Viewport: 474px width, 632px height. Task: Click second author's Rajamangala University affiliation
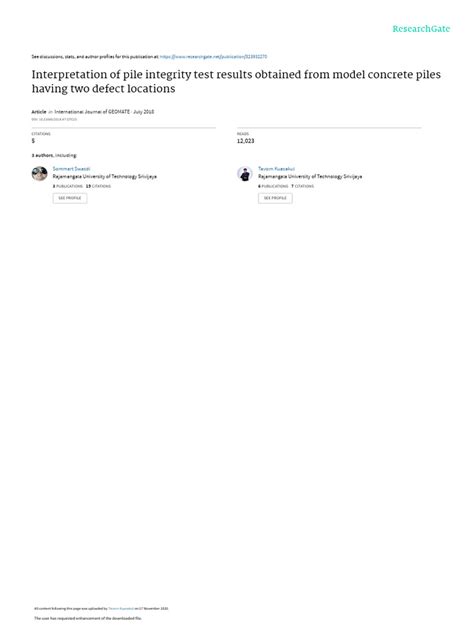point(310,177)
